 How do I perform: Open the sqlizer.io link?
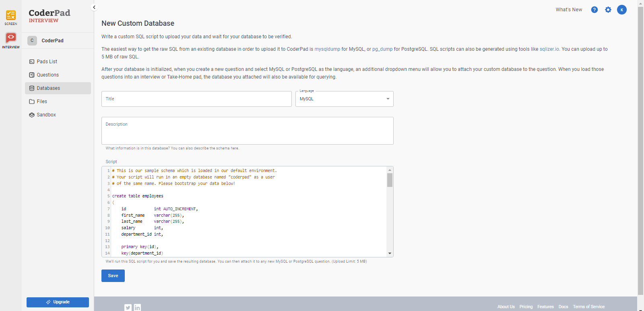(x=549, y=49)
